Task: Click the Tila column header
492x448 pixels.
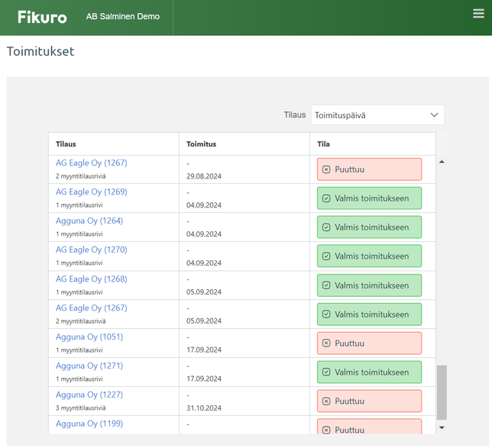Action: click(324, 143)
